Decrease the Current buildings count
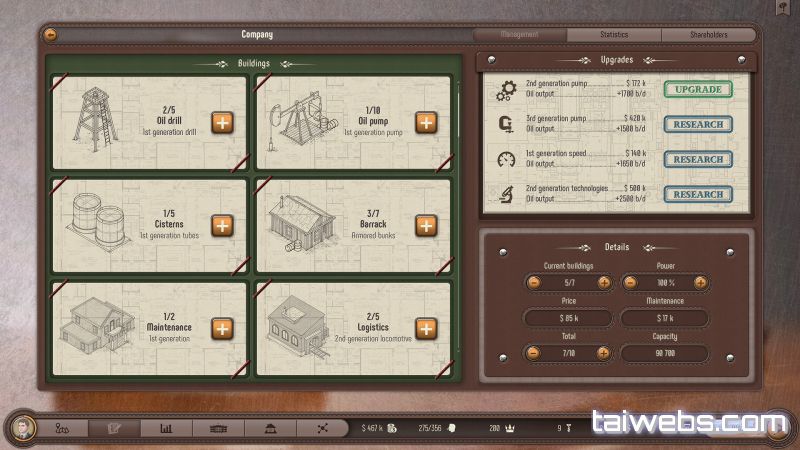Image resolution: width=800 pixels, height=450 pixels. (x=534, y=283)
